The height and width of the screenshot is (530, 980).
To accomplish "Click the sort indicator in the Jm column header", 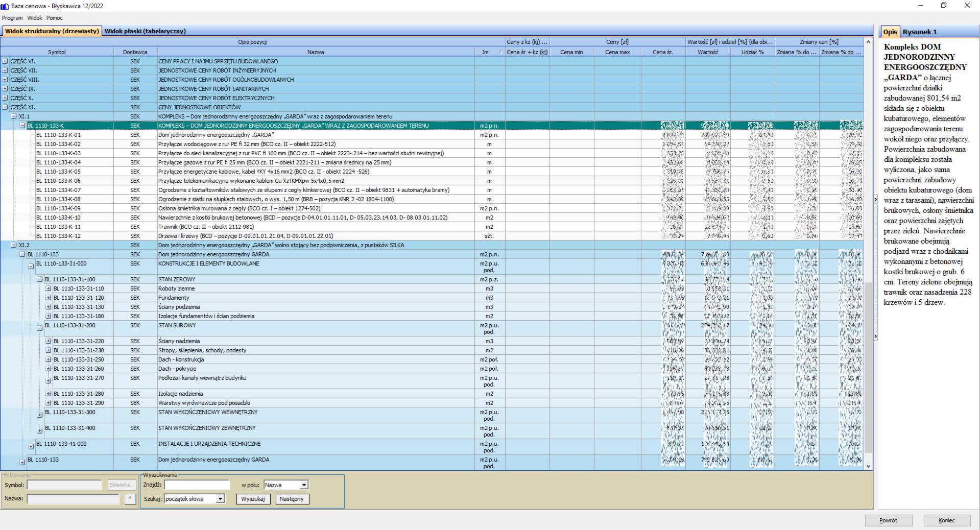I will pyautogui.click(x=499, y=52).
